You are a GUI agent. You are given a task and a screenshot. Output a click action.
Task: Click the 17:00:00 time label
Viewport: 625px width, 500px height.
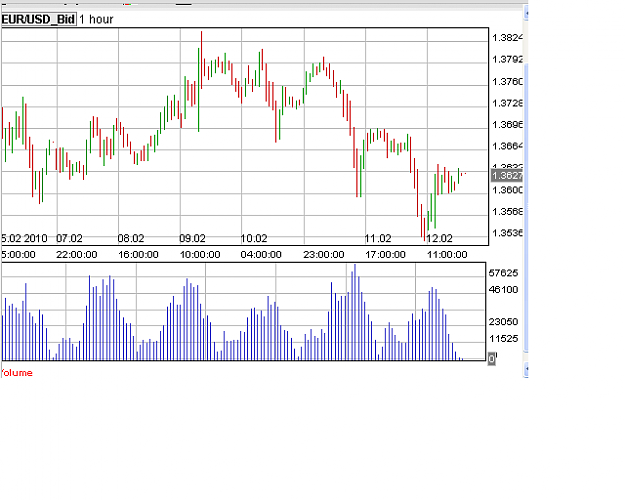coord(385,254)
